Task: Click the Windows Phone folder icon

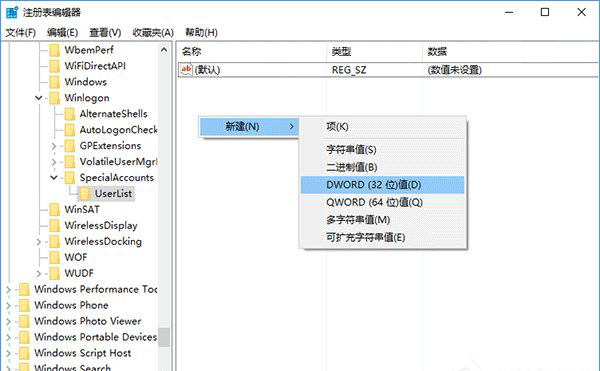Action: (x=24, y=306)
